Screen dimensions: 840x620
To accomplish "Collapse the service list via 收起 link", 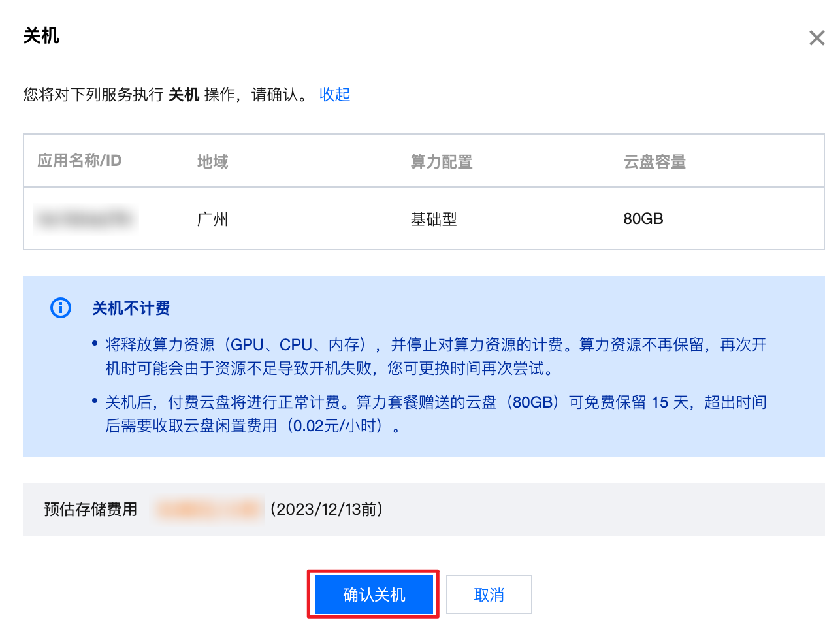I will point(335,94).
